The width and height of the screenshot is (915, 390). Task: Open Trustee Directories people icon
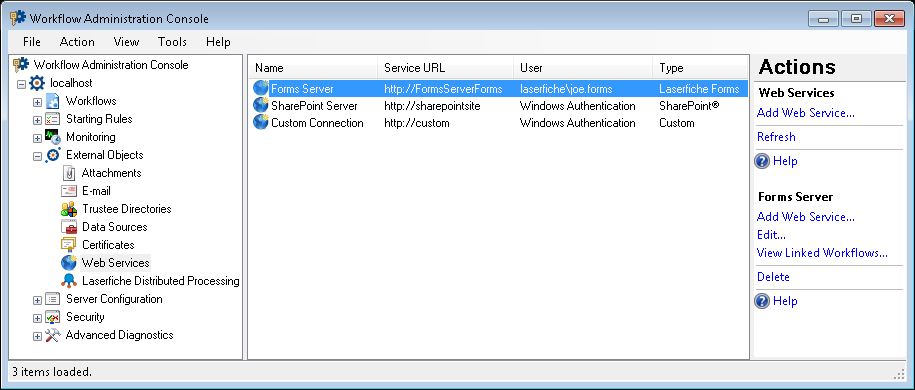tap(69, 209)
